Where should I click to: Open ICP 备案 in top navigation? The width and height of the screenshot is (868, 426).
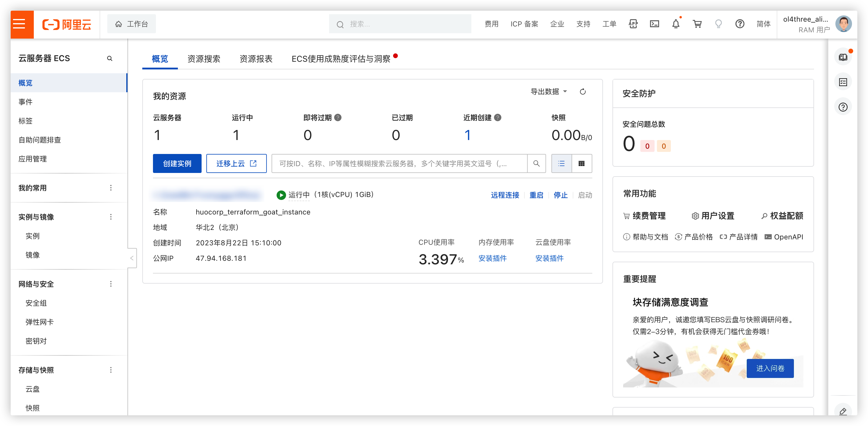point(524,24)
